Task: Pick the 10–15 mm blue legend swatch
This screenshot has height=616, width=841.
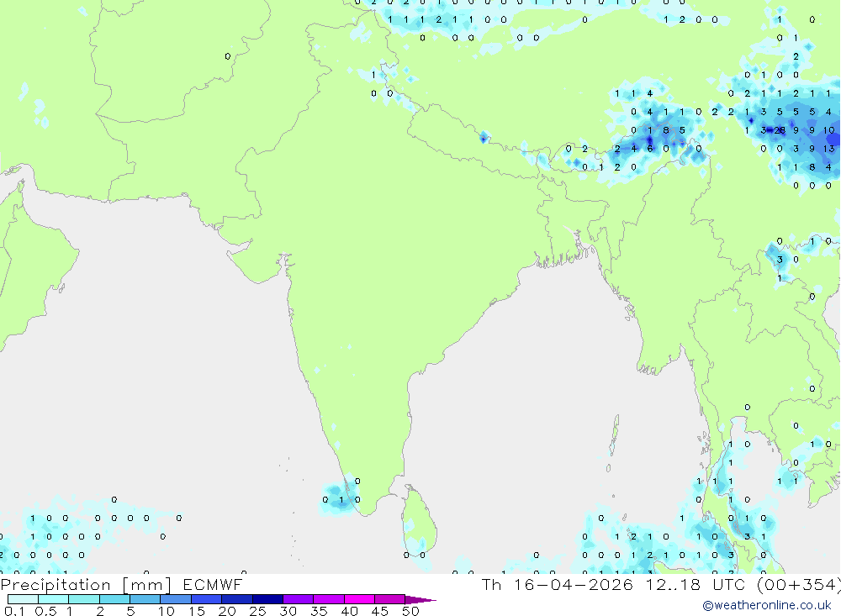Action: [x=176, y=599]
